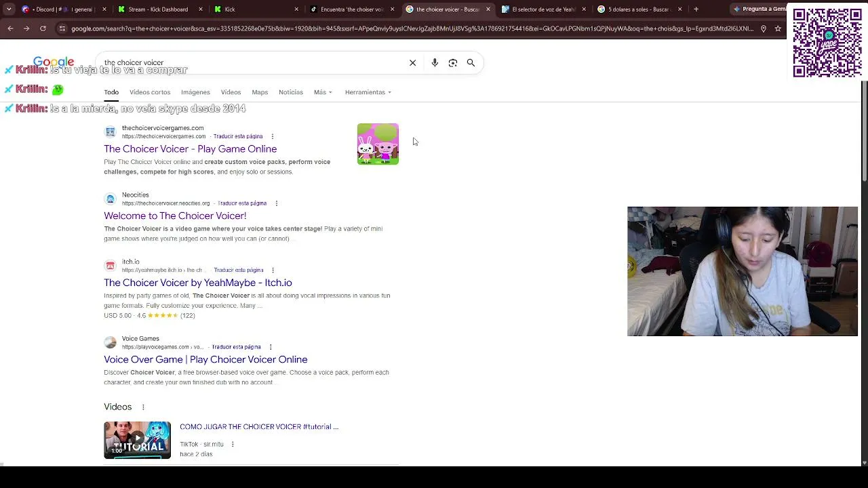868x488 pixels.
Task: Click the Neocities site favicon
Action: (111, 199)
